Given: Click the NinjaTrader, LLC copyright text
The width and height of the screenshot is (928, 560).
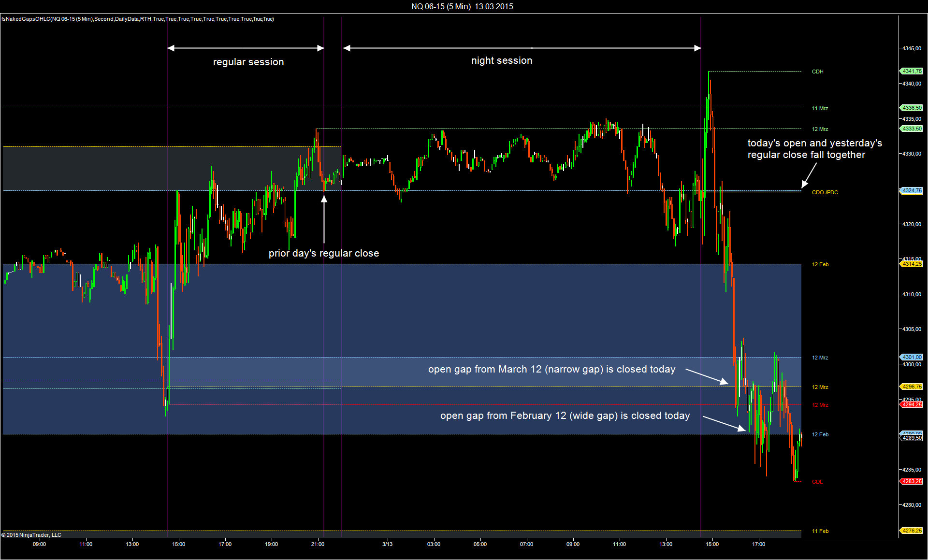Looking at the screenshot, I should [x=31, y=535].
